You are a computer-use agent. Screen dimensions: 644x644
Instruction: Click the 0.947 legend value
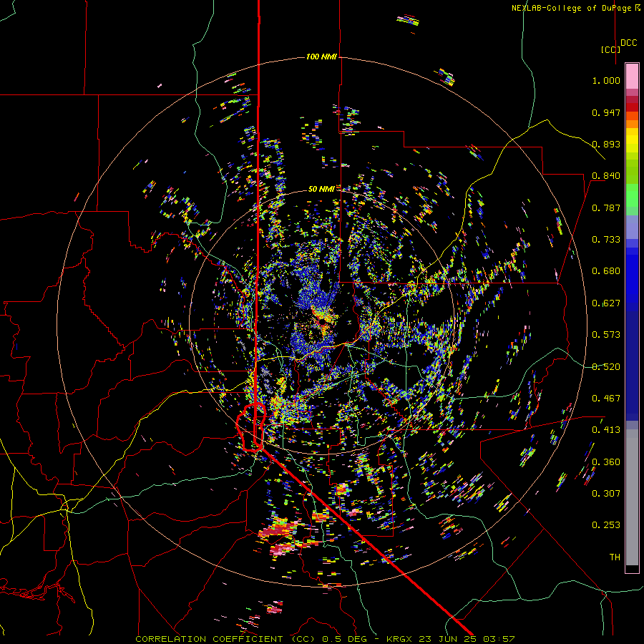(606, 112)
